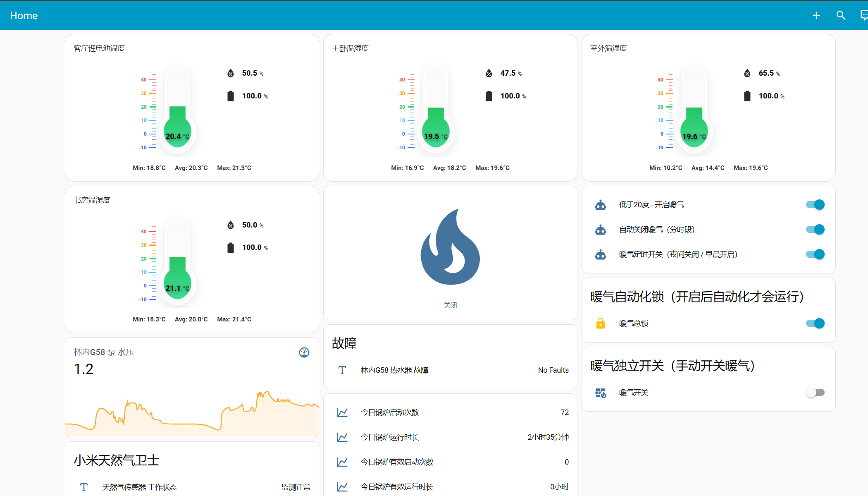Click the Home title in header

[24, 15]
